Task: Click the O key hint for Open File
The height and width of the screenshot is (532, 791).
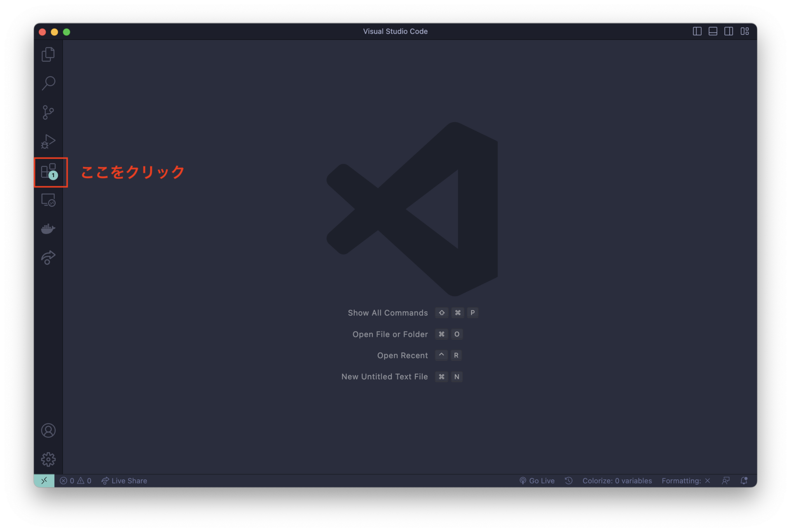Action: [456, 334]
